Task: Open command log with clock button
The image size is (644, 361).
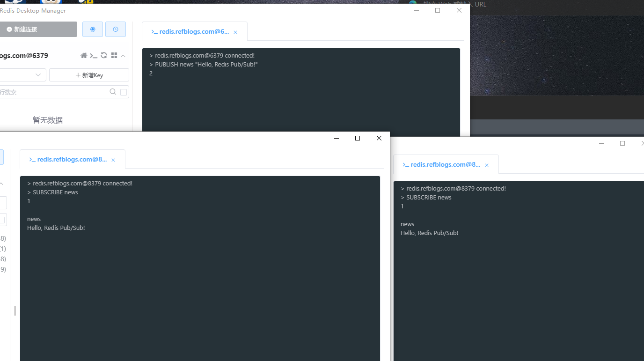Action: point(115,29)
